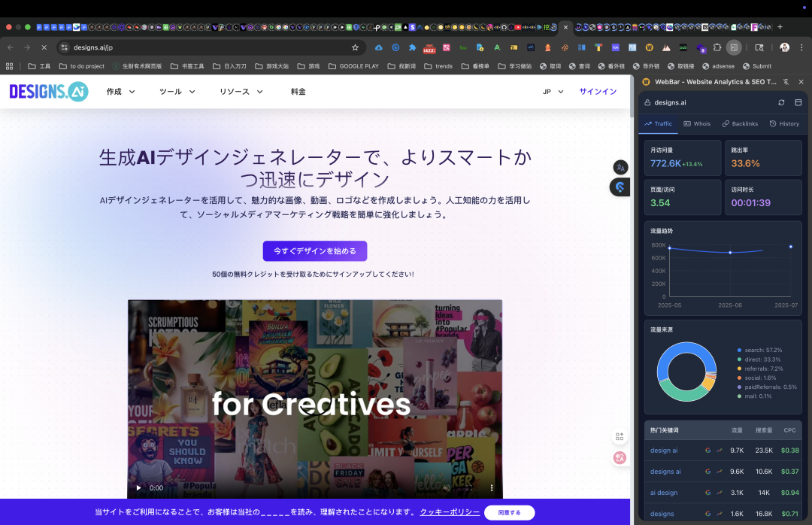The width and height of the screenshot is (812, 525).
Task: Open the クッキーポリシー link
Action: click(x=450, y=512)
